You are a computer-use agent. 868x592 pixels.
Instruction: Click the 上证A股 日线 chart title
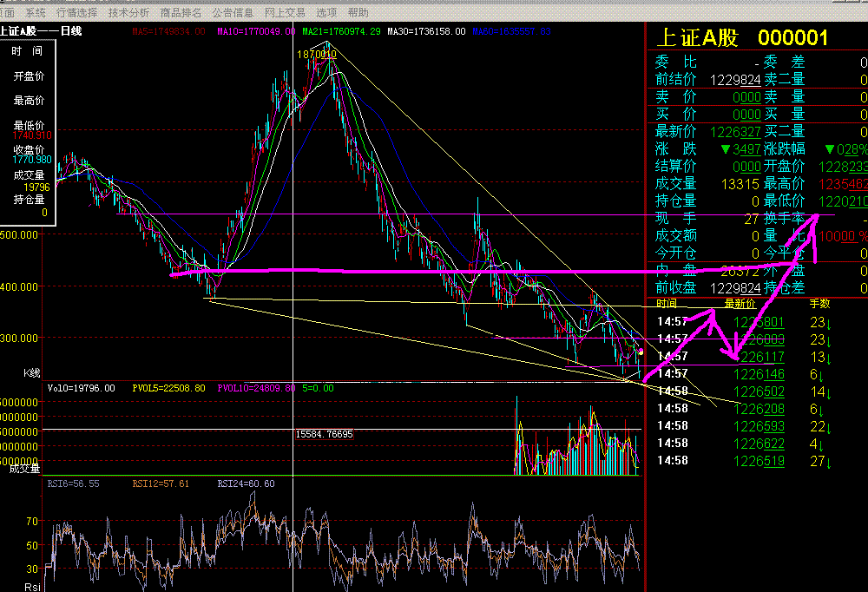point(41,31)
